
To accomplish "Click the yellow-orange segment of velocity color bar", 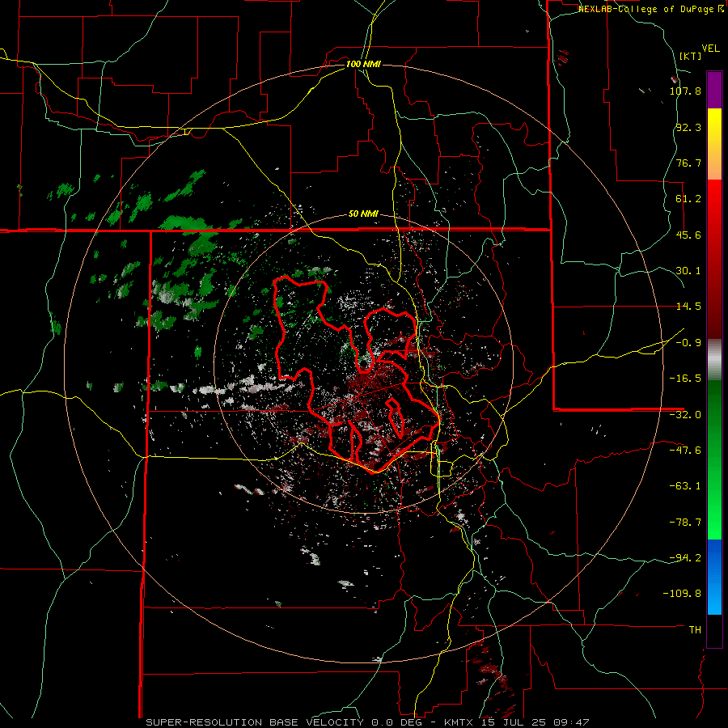I will (714, 144).
